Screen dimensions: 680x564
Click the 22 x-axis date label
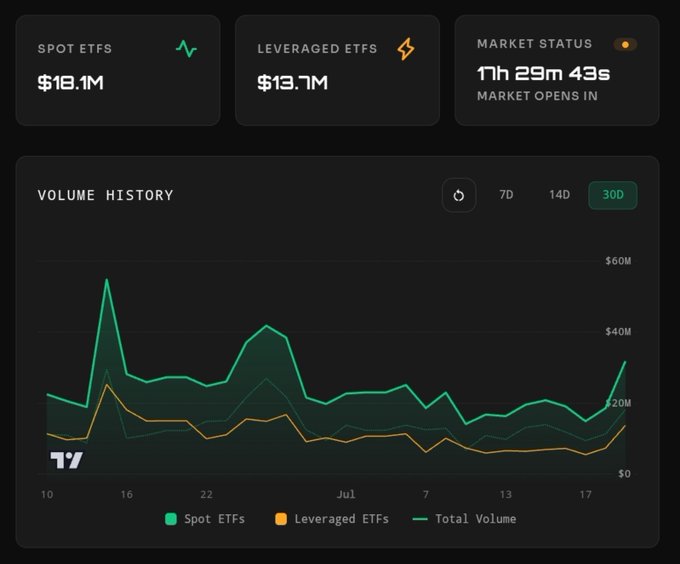pyautogui.click(x=206, y=494)
